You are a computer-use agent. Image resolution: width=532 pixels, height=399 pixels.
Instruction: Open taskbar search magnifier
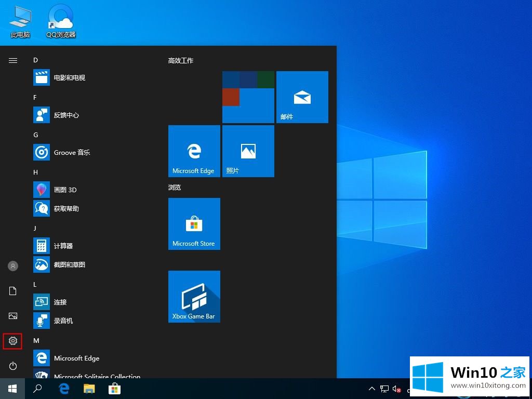tap(37, 389)
